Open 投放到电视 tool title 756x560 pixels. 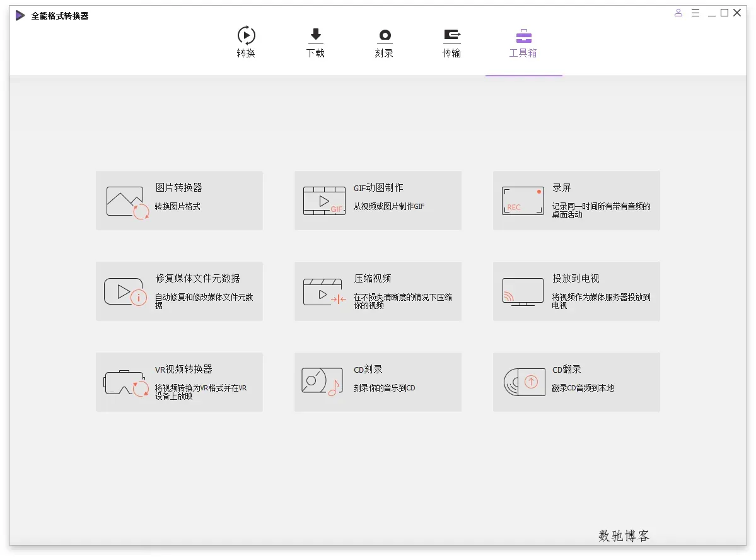click(x=576, y=278)
